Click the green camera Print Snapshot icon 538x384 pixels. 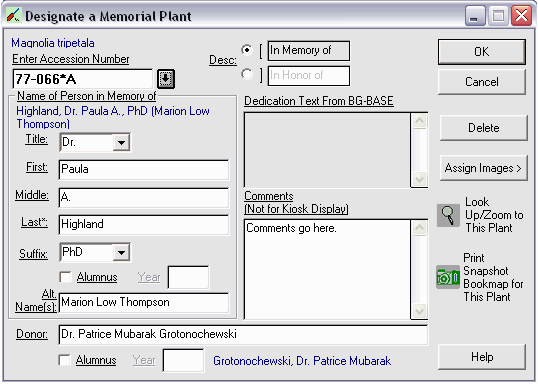(448, 277)
